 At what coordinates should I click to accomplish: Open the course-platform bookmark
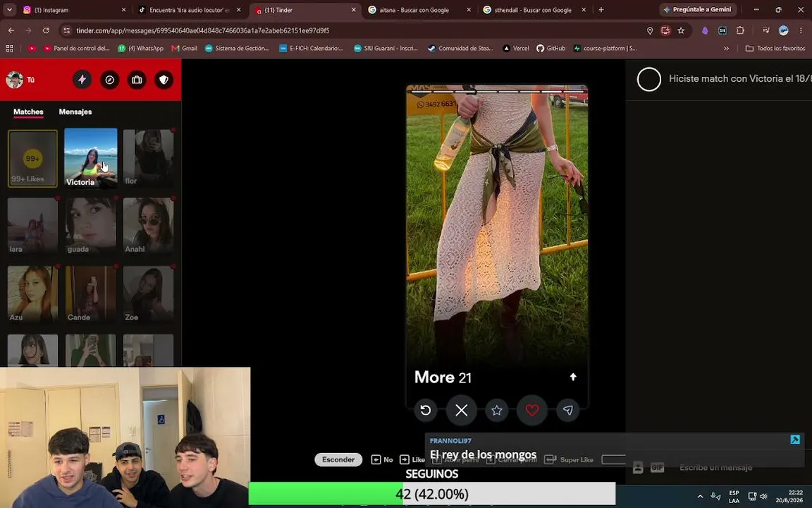coord(605,48)
